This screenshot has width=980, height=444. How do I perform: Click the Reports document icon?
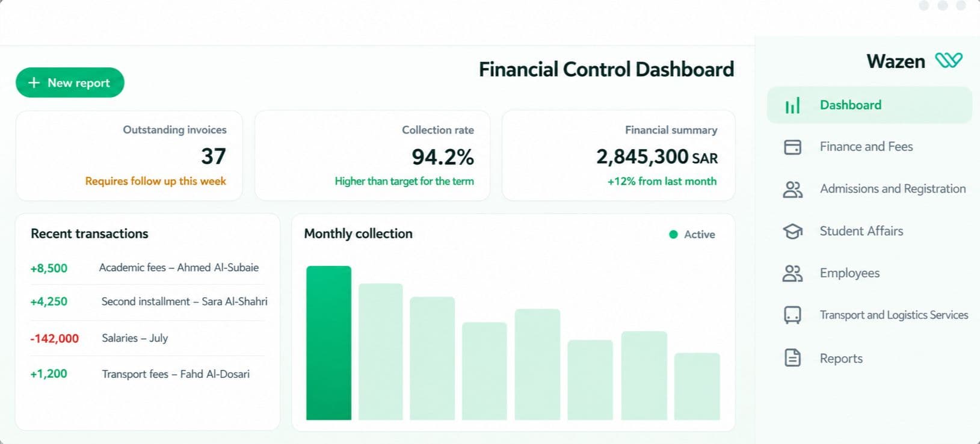[792, 358]
